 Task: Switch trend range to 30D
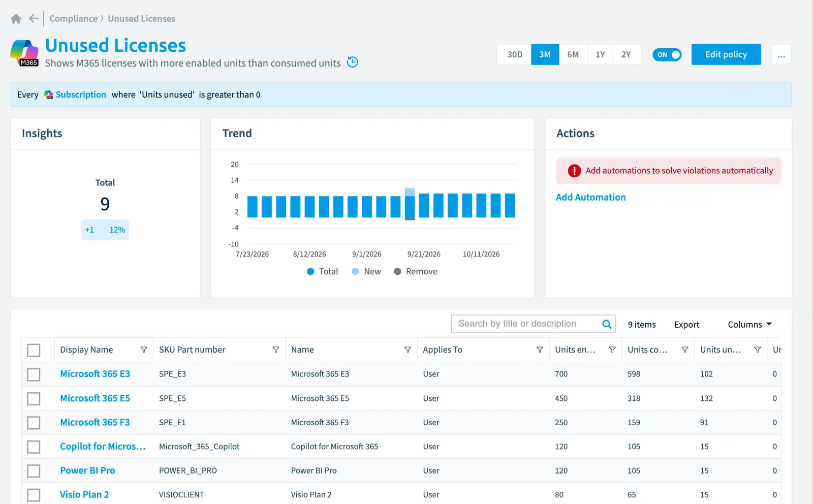(515, 54)
